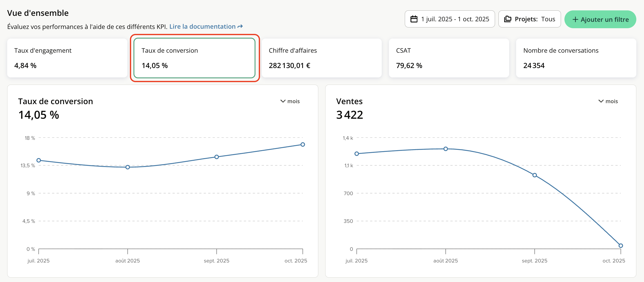Select the CSAT KPI card
This screenshot has width=644, height=282.
448,58
